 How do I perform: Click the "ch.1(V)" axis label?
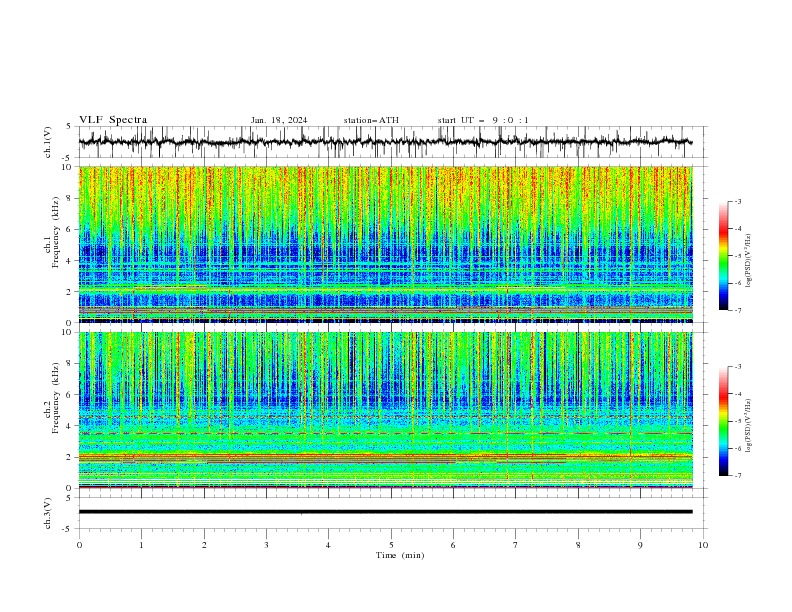pyautogui.click(x=48, y=142)
